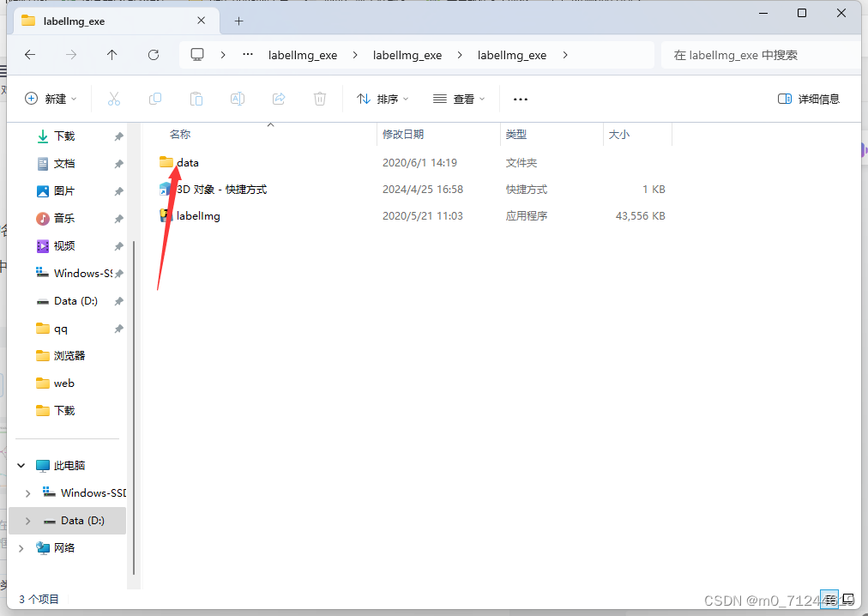The image size is (868, 616).
Task: Expand the 网络 tree node
Action: 21,548
